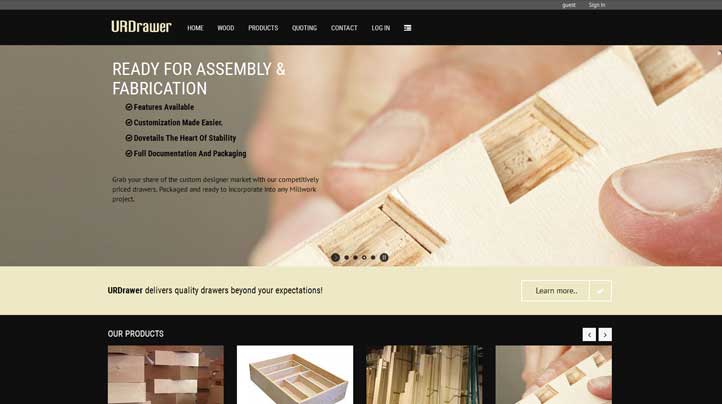Show previous products with left chevron
The image size is (722, 404).
coord(589,334)
